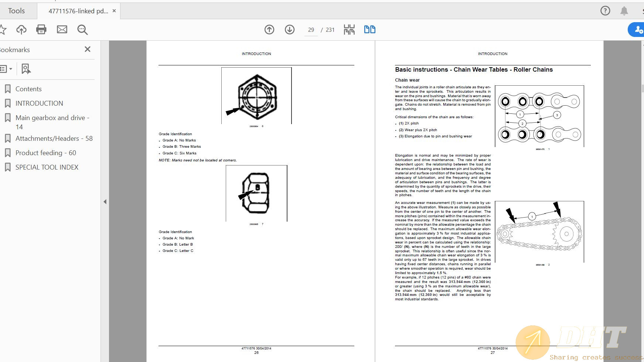Go to next page arrow
This screenshot has width=644, height=362.
point(290,30)
